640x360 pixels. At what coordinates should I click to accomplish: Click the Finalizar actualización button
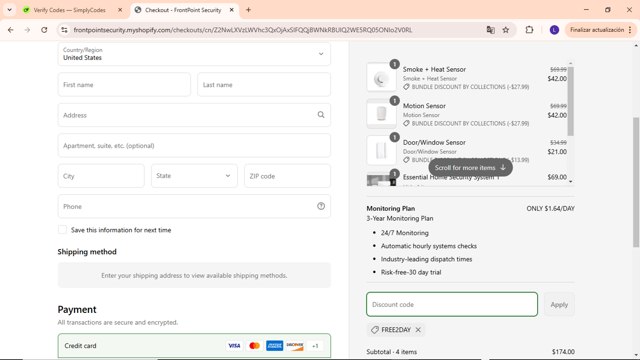click(597, 30)
